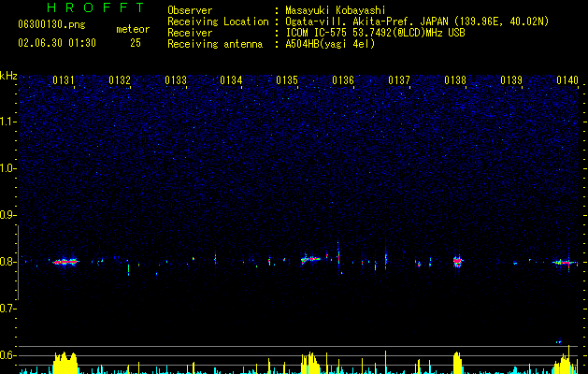This screenshot has height=374, width=588.
Task: Select the file name 06300130.png
Action: click(x=51, y=25)
